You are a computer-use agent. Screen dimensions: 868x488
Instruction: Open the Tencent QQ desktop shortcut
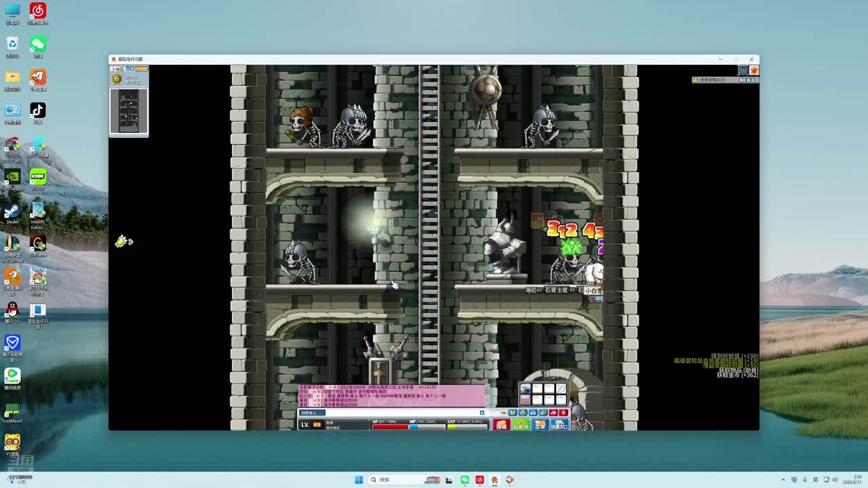(x=12, y=309)
